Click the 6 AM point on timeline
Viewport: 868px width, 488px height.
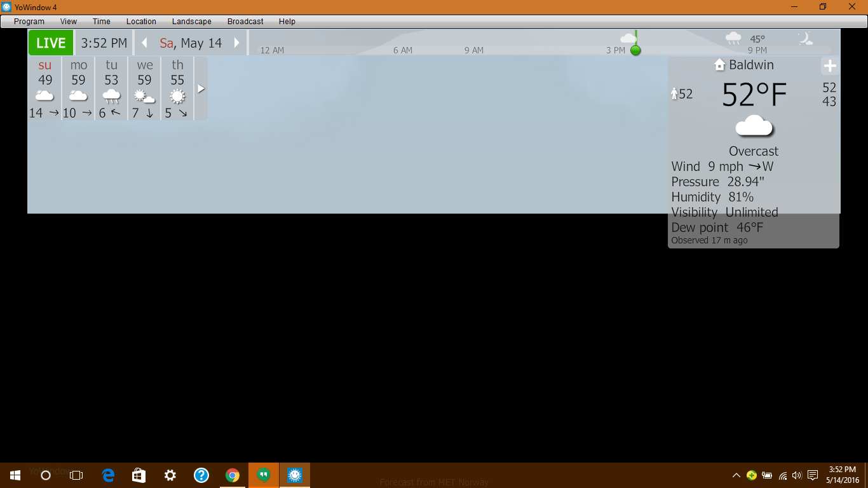[403, 50]
